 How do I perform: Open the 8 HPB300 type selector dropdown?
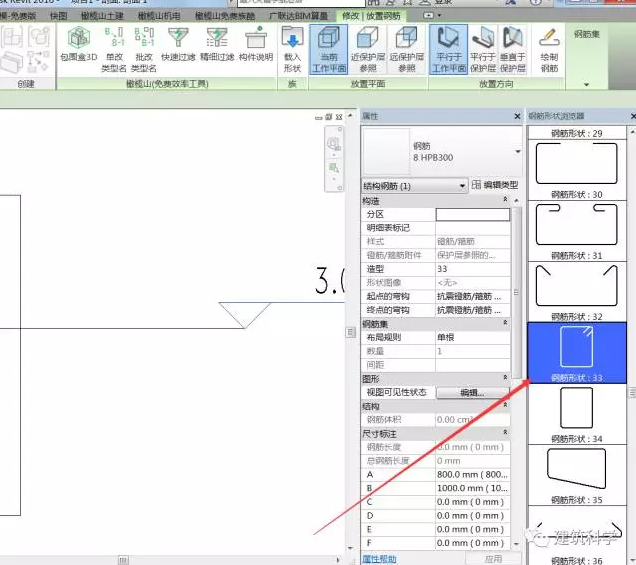[518, 152]
